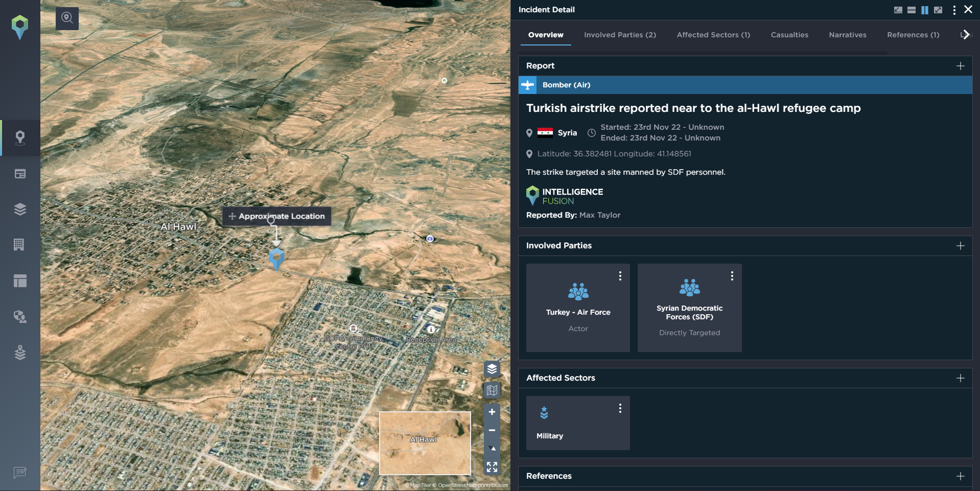
Task: Click the blue incident marker on the map
Action: [x=276, y=259]
